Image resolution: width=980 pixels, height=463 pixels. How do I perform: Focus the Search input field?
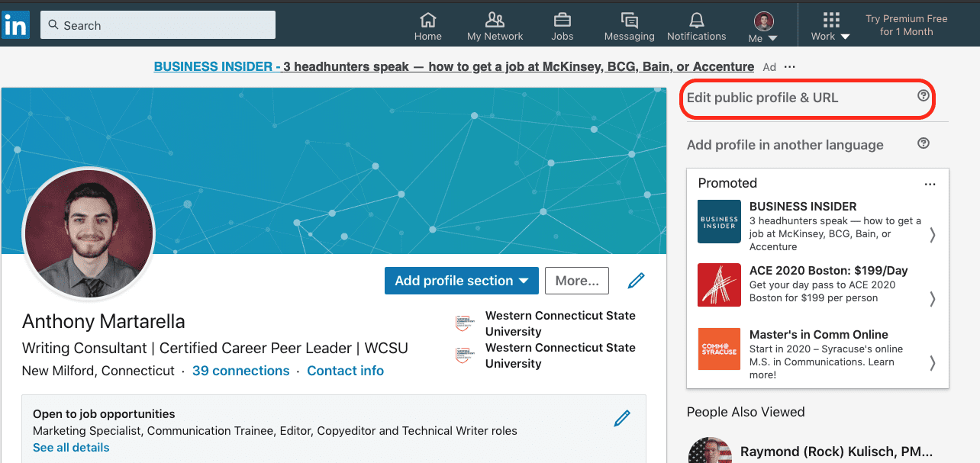(158, 25)
